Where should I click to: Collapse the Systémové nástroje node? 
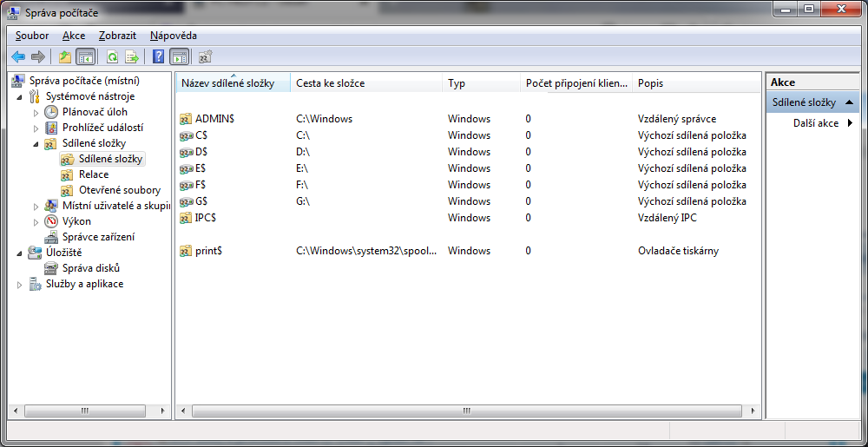[x=21, y=97]
